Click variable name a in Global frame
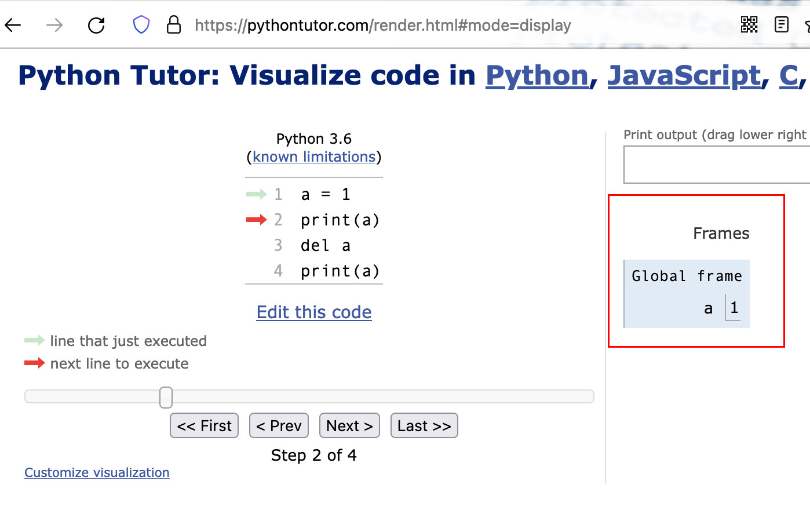The width and height of the screenshot is (810, 532). click(708, 308)
